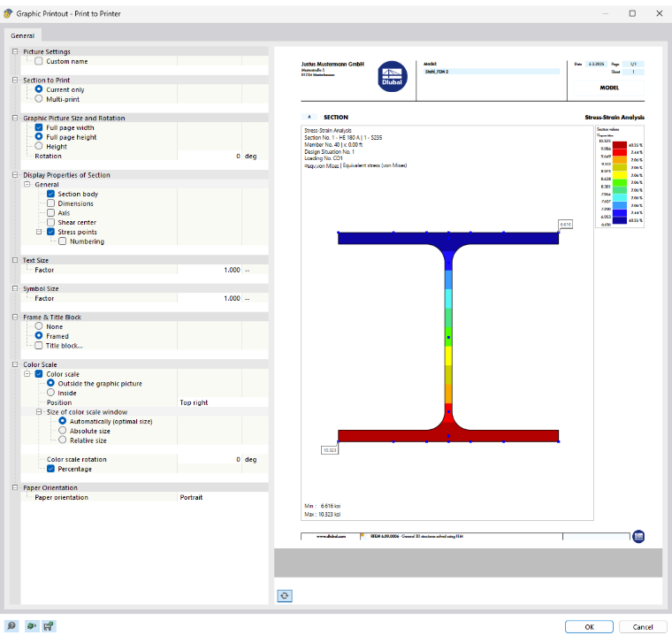Click the Max: 10.323 ksi text

coord(322,514)
